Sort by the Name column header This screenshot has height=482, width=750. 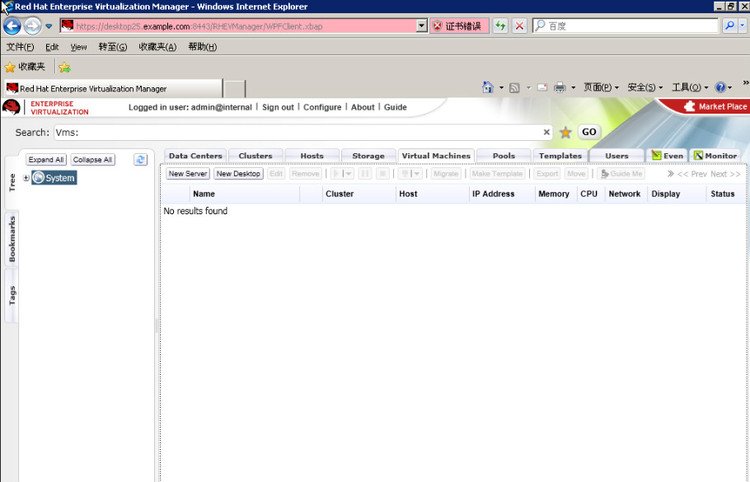245,194
